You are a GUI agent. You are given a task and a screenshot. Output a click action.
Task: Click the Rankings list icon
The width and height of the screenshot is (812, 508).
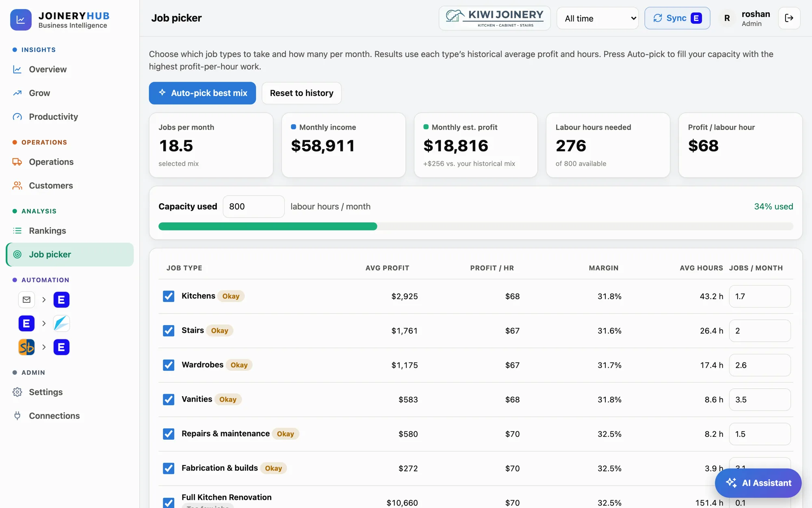click(x=17, y=230)
